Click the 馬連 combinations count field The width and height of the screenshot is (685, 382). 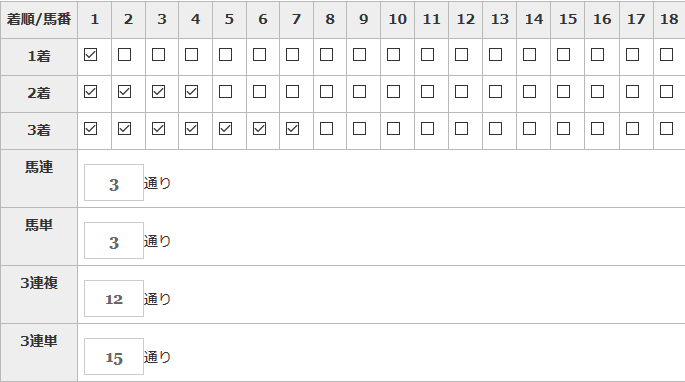coord(114,183)
